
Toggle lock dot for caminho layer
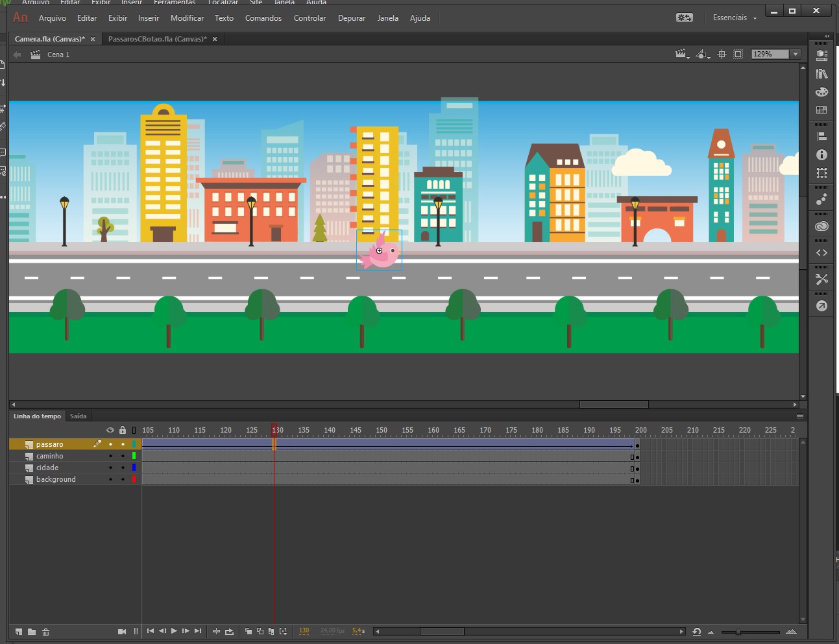click(123, 456)
